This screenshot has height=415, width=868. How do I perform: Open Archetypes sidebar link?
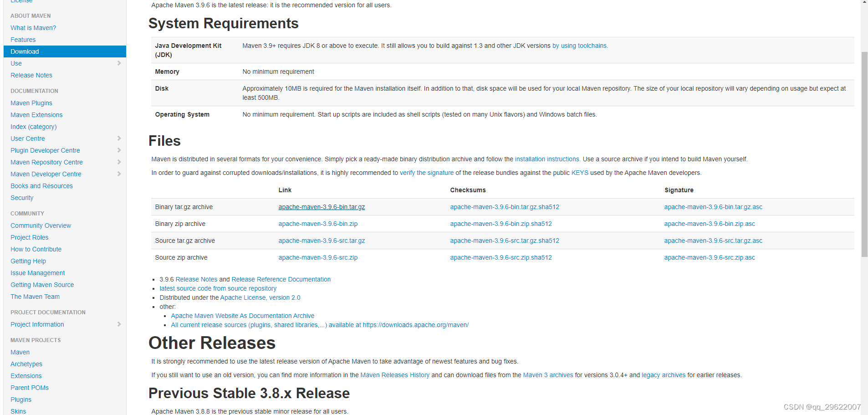26,364
